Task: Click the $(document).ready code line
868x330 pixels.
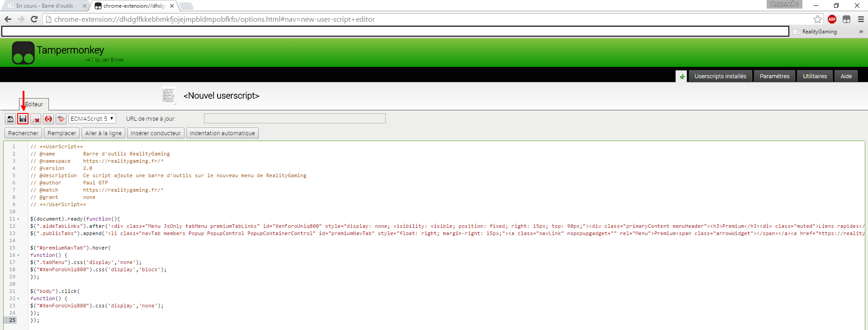Action: (75, 219)
